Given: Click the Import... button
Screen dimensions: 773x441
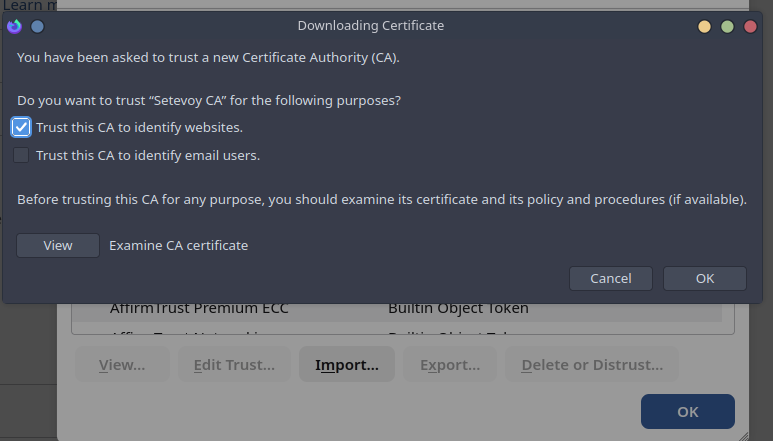Looking at the screenshot, I should (347, 365).
